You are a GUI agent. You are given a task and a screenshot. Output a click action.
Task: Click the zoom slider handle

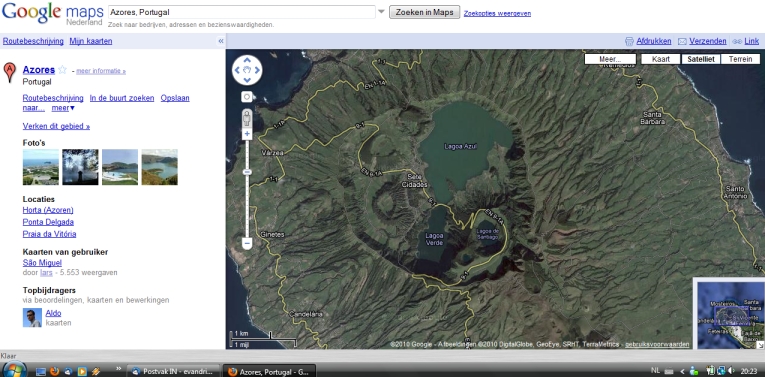pos(247,172)
